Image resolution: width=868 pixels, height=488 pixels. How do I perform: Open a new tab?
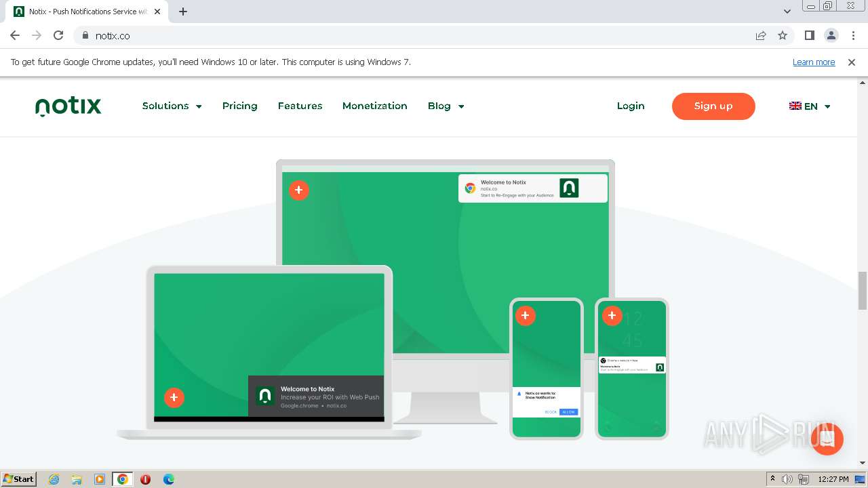[183, 12]
